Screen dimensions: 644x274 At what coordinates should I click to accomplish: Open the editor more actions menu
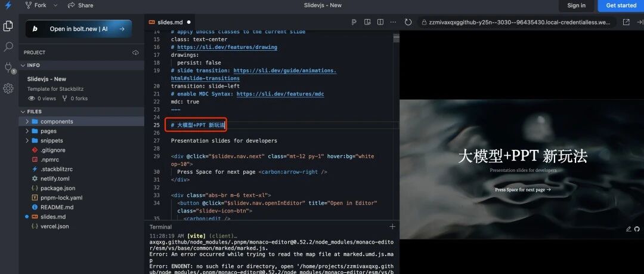tap(393, 22)
